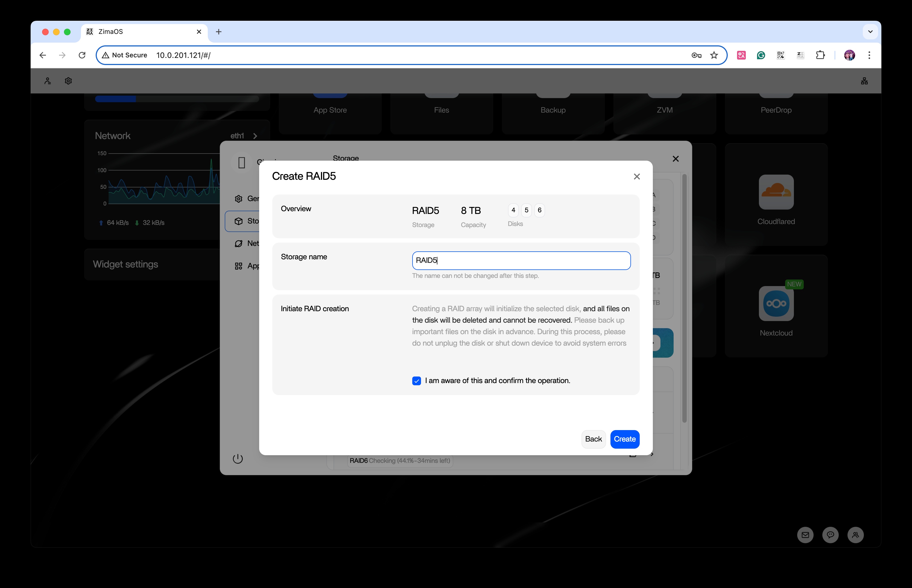912x588 pixels.
Task: Click the RAID6 Checking status row
Action: tap(400, 460)
